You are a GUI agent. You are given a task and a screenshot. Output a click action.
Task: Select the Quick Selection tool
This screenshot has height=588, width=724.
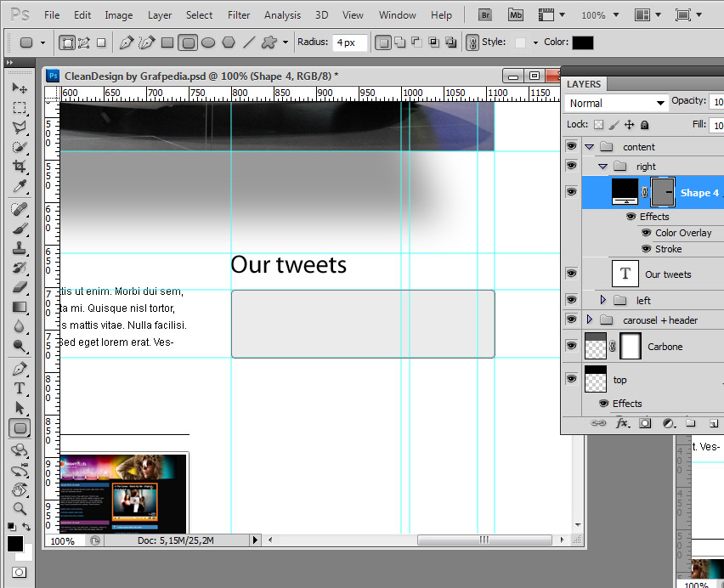(20, 147)
